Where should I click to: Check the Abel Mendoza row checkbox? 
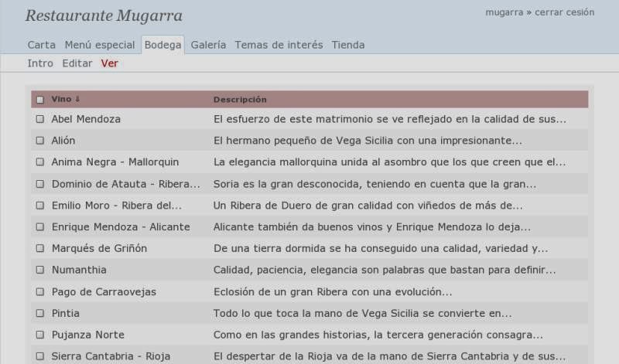click(x=40, y=119)
